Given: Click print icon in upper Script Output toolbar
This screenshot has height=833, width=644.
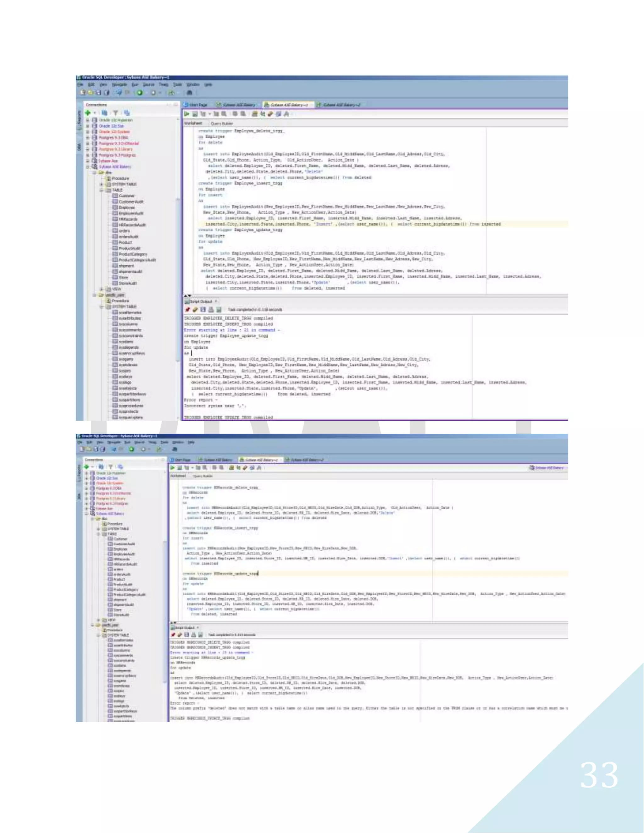Looking at the screenshot, I should tap(211, 310).
